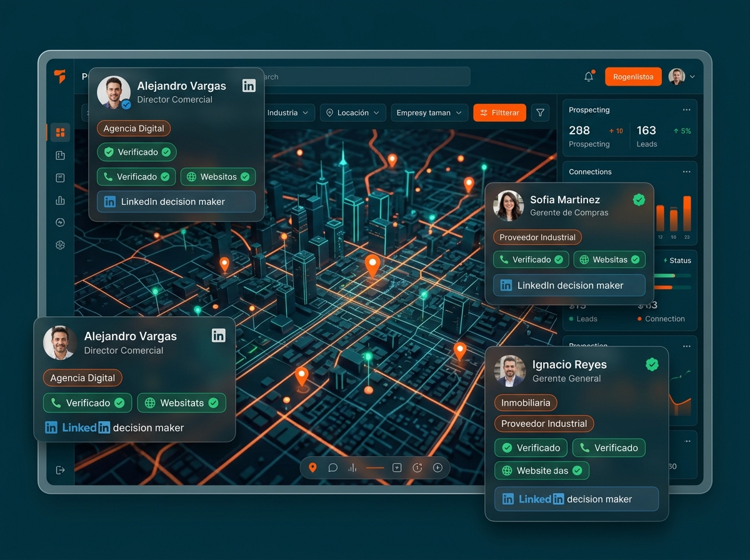
Task: Open the activity pulse icon in sidebar
Action: point(60,222)
